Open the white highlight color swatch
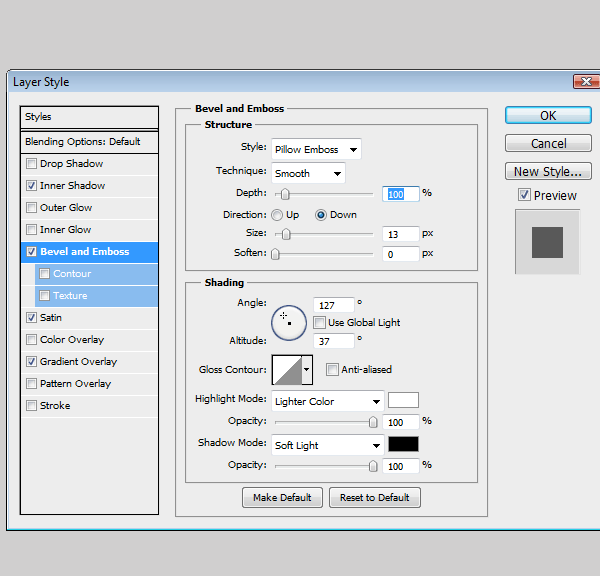 pyautogui.click(x=403, y=400)
